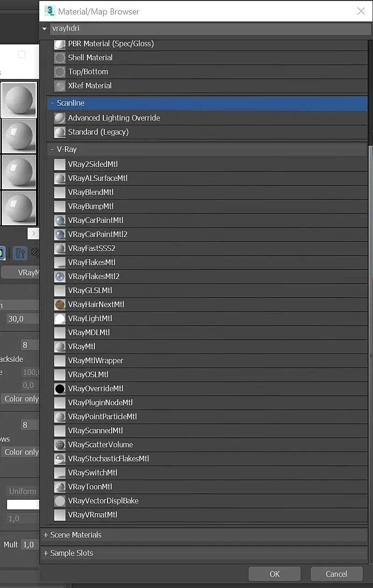Click the sample slots scroll right arrow
The height and width of the screenshot is (588, 373).
33,234
